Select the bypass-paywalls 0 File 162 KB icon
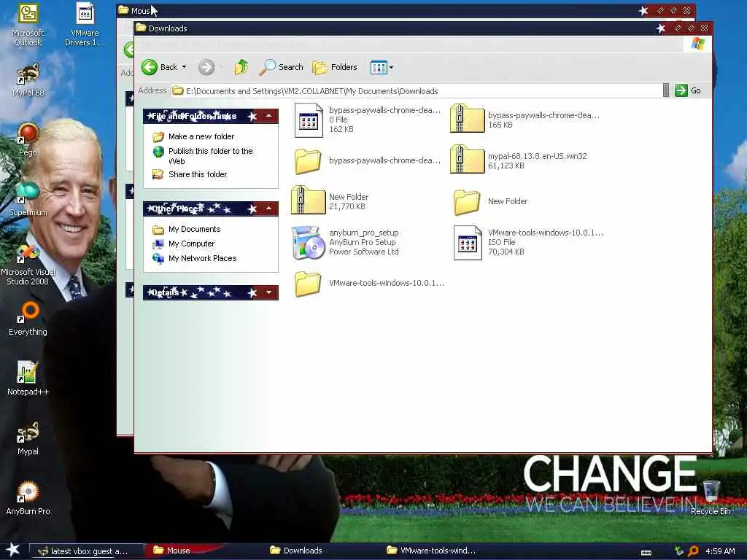This screenshot has height=560, width=747. coord(309,120)
